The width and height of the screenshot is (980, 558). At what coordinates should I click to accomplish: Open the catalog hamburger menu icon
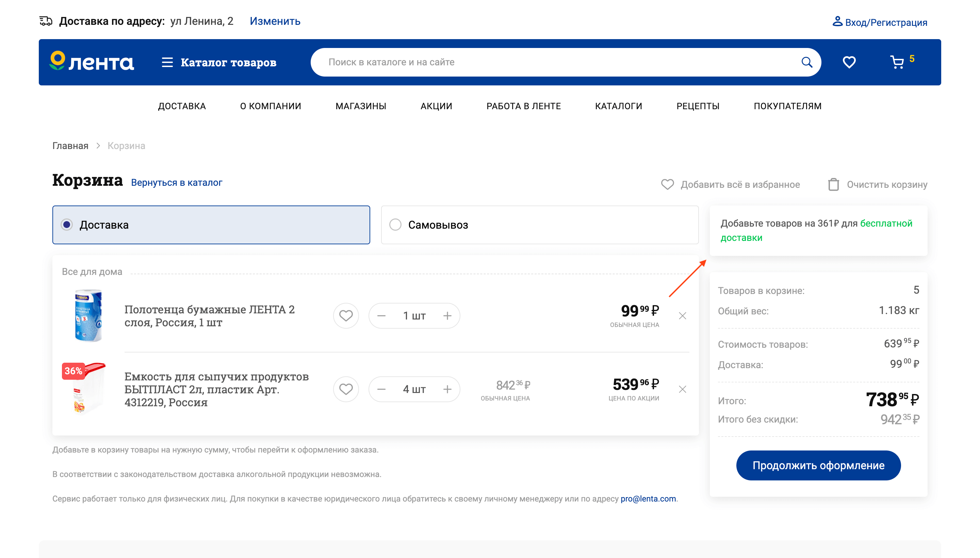167,62
